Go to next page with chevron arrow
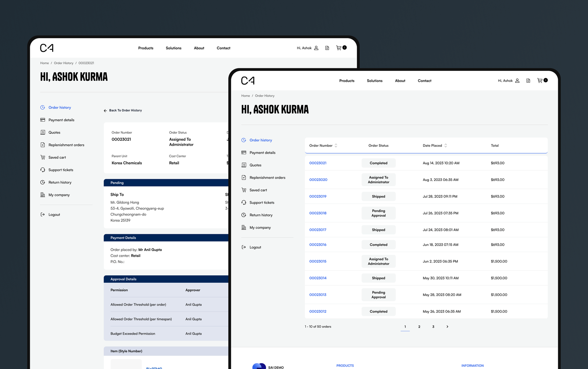The image size is (588, 369). [447, 327]
